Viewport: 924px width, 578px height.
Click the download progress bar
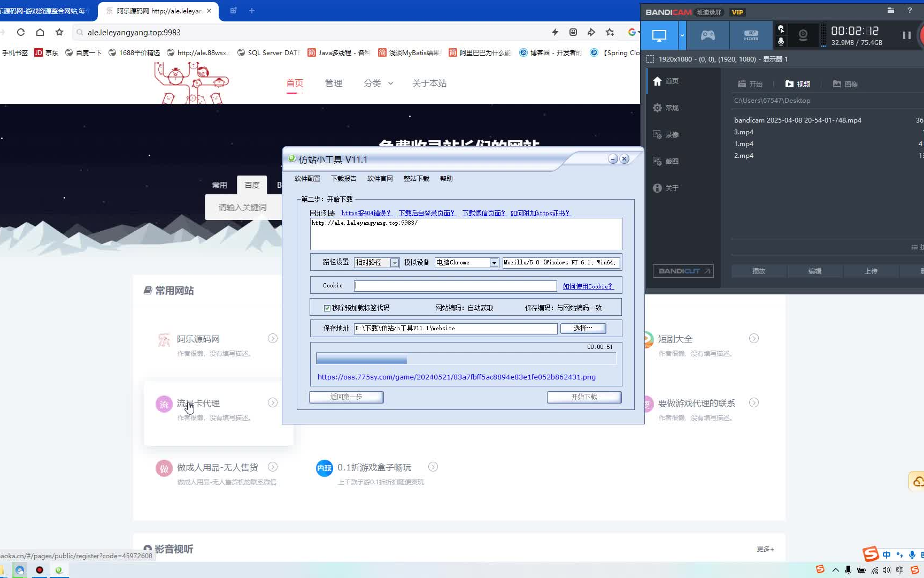466,359
